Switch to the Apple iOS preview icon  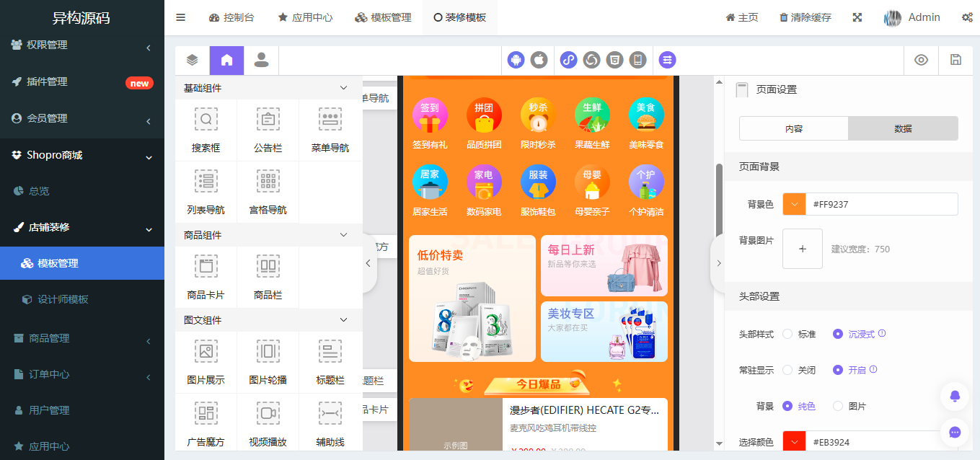click(539, 60)
